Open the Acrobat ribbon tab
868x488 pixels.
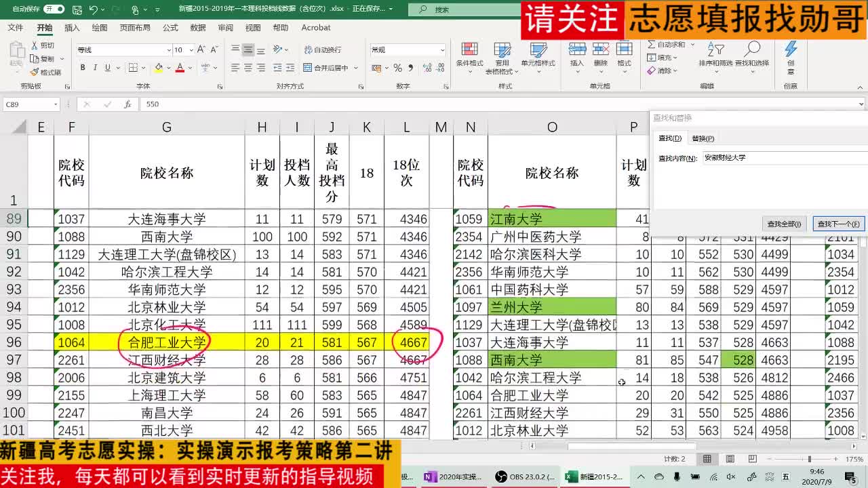316,28
